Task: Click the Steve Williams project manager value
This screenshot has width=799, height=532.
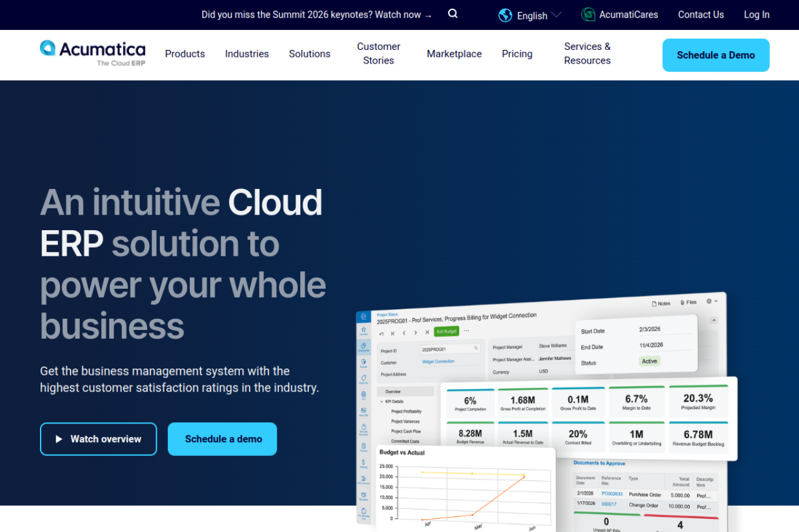Action: 553,346
